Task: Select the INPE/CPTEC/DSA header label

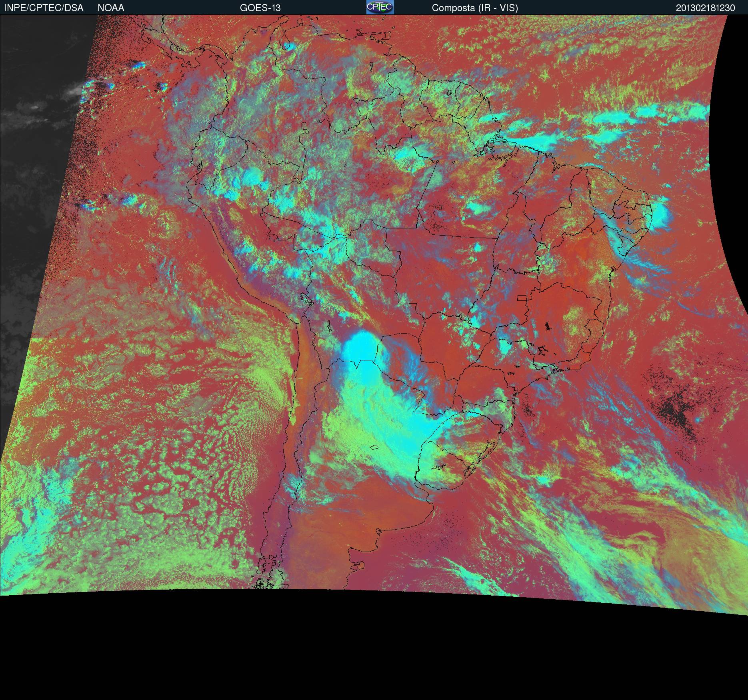Action: pos(44,8)
